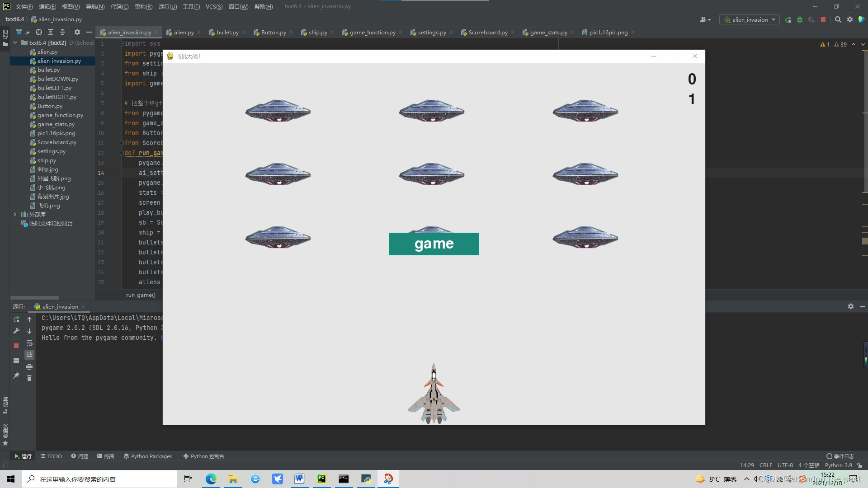Clear console output with trash icon
The width and height of the screenshot is (868, 488).
click(29, 378)
